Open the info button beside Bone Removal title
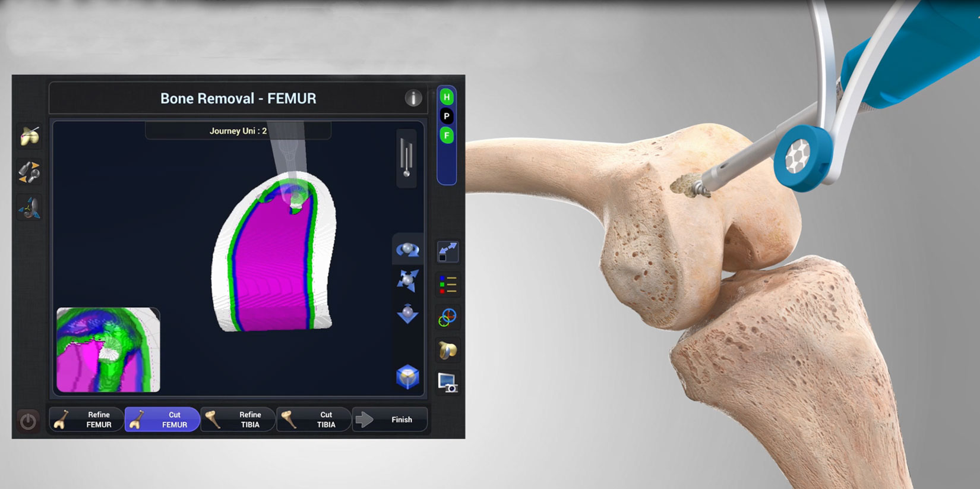This screenshot has height=489, width=980. click(x=413, y=98)
